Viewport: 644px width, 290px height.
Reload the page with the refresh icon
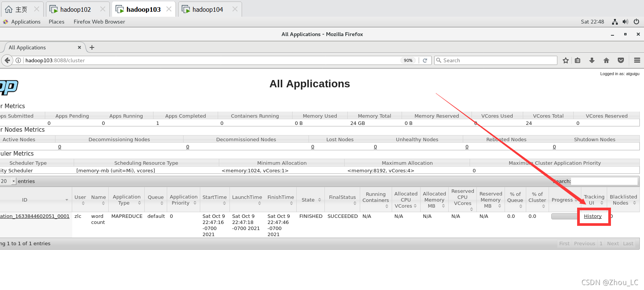point(425,60)
